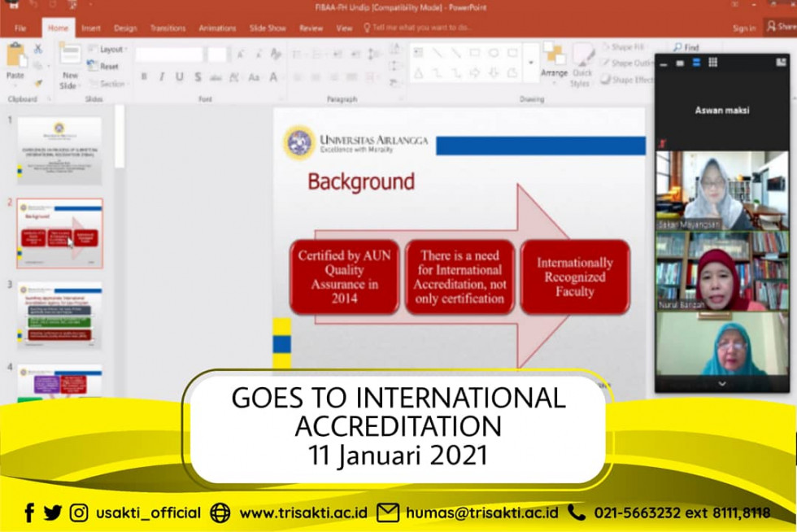Switch to the Animations tab
Viewport: 797px width, 532px height.
217,28
